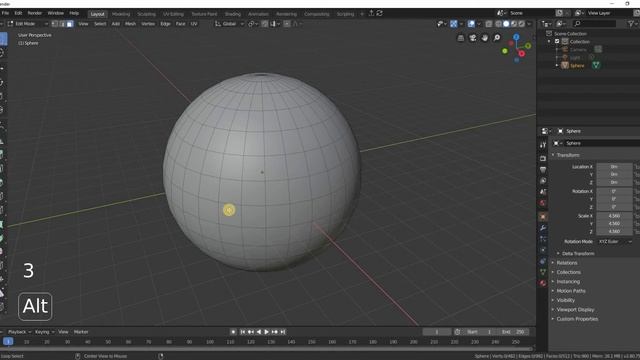Select edge select mode icon
640x360 pixels.
[x=62, y=24]
